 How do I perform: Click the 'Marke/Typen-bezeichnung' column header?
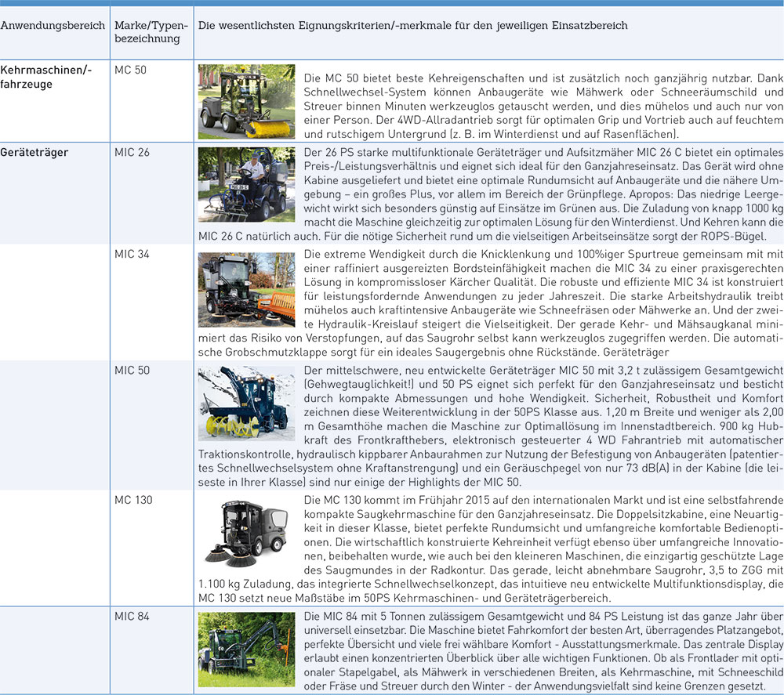click(x=151, y=32)
